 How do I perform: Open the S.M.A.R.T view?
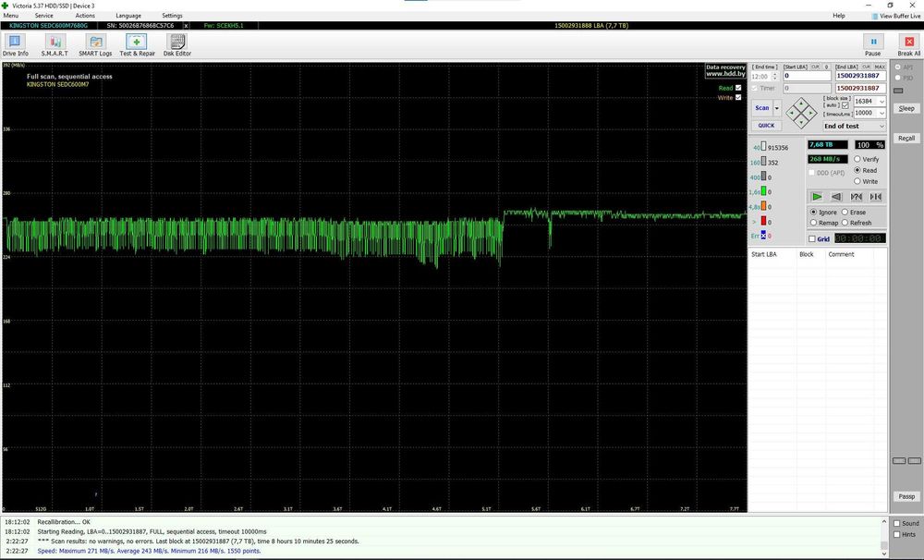(x=55, y=45)
